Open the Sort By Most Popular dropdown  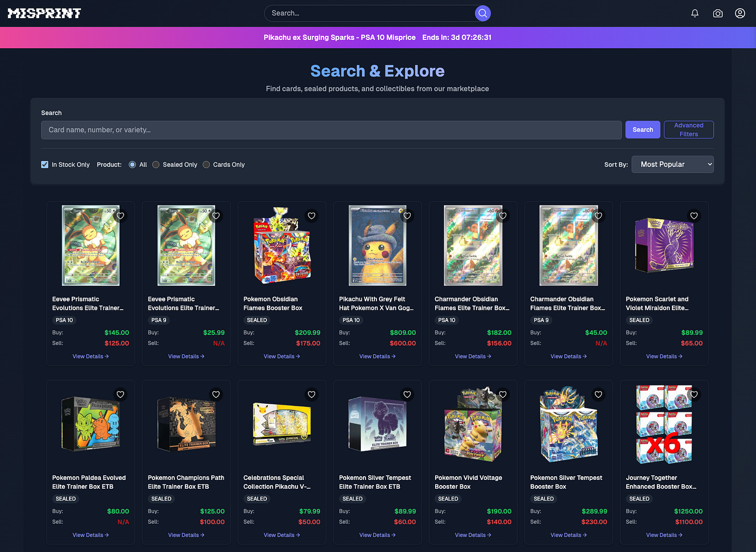tap(672, 164)
